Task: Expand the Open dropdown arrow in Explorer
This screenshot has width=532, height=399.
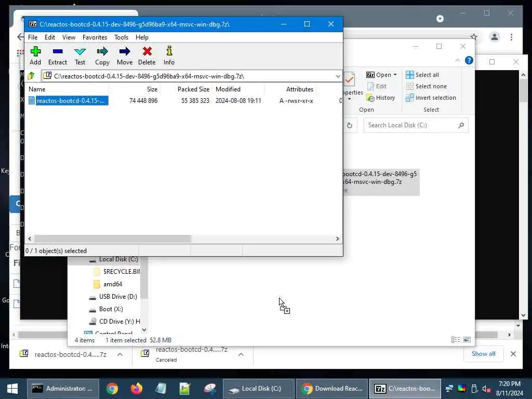Action: click(395, 75)
